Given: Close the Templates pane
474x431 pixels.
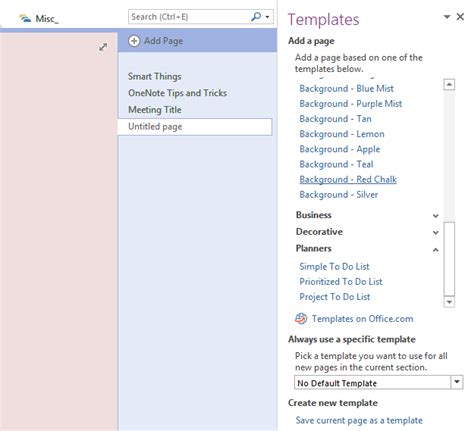Looking at the screenshot, I should point(460,17).
